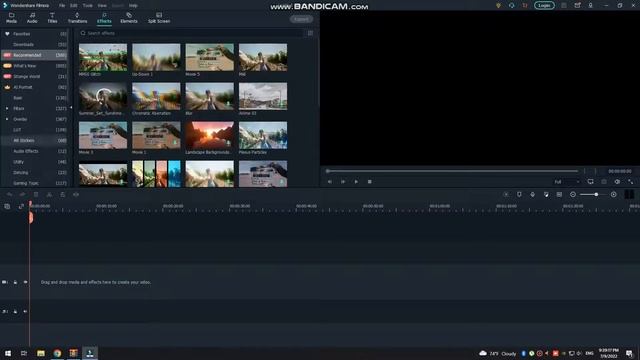Viewport: 640px width, 360px height.
Task: Click the preview volume icon
Action: pos(617,182)
